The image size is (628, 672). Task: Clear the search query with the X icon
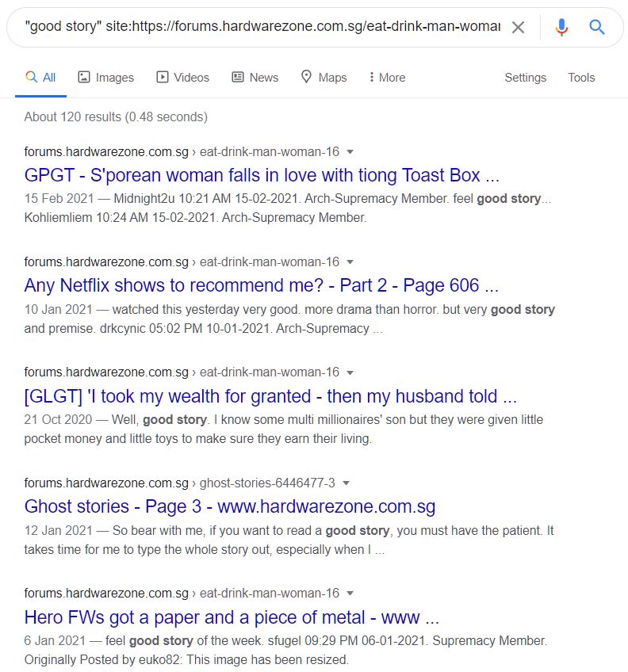pos(519,28)
